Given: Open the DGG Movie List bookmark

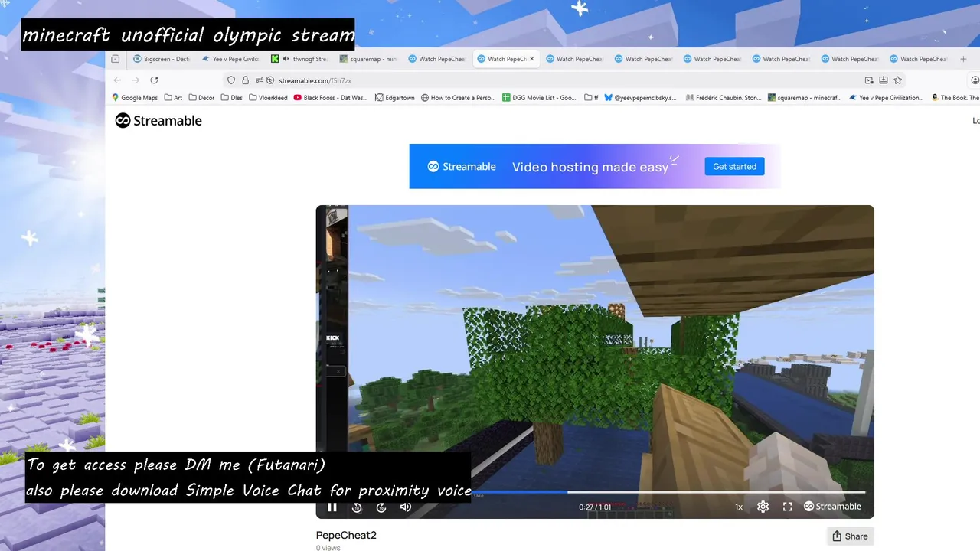Looking at the screenshot, I should pos(539,98).
